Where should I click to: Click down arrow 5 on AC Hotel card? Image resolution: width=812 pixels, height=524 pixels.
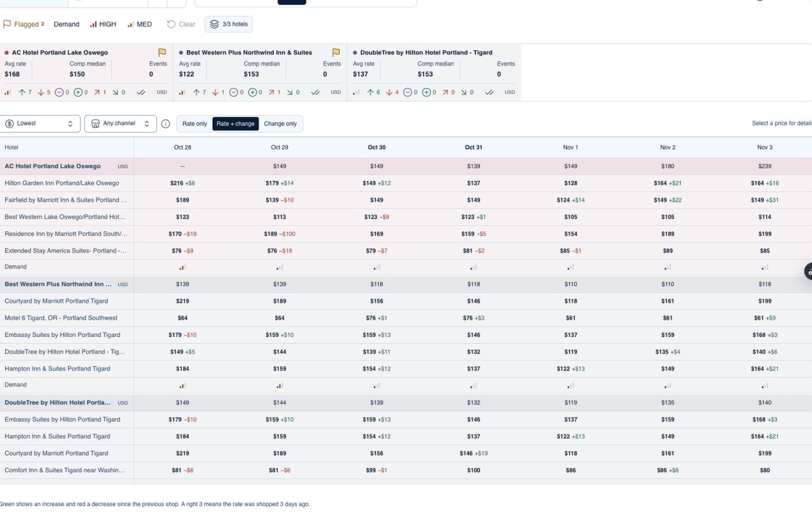pos(44,92)
